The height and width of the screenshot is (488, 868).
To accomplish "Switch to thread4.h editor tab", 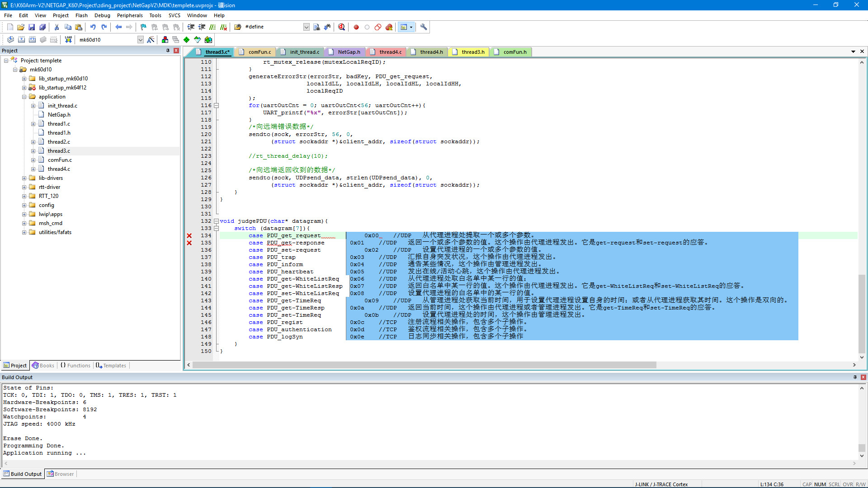I will pos(427,52).
